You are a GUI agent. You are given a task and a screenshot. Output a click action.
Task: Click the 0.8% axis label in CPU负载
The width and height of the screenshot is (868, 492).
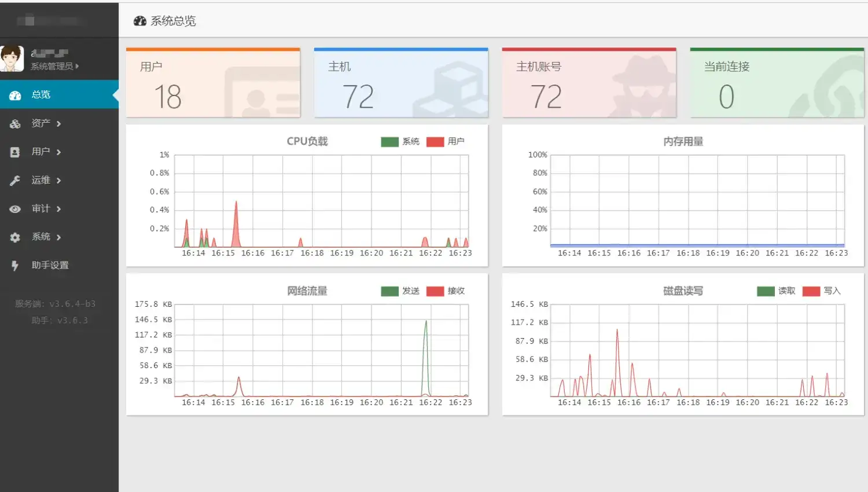160,172
